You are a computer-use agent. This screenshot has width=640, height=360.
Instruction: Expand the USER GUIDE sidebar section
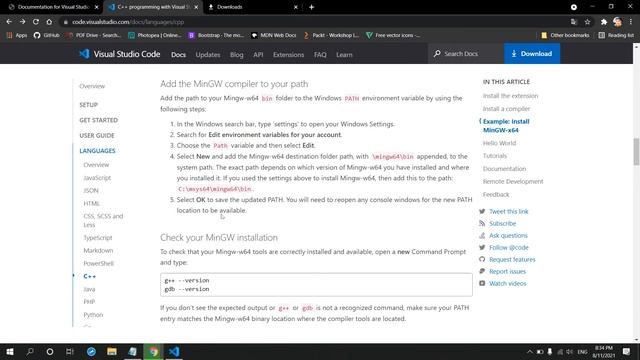pyautogui.click(x=97, y=136)
